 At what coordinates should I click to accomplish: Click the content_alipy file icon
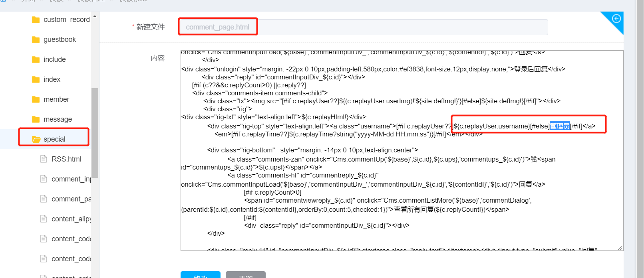pos(44,219)
